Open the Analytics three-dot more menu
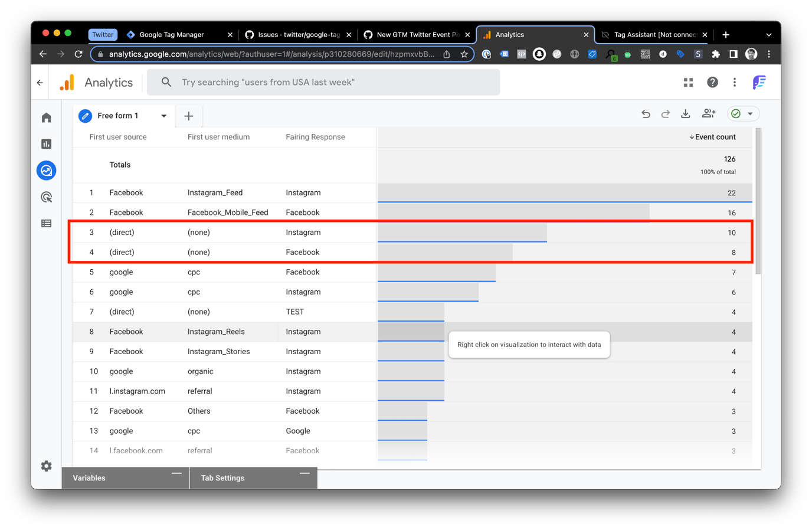This screenshot has width=812, height=530. [735, 83]
